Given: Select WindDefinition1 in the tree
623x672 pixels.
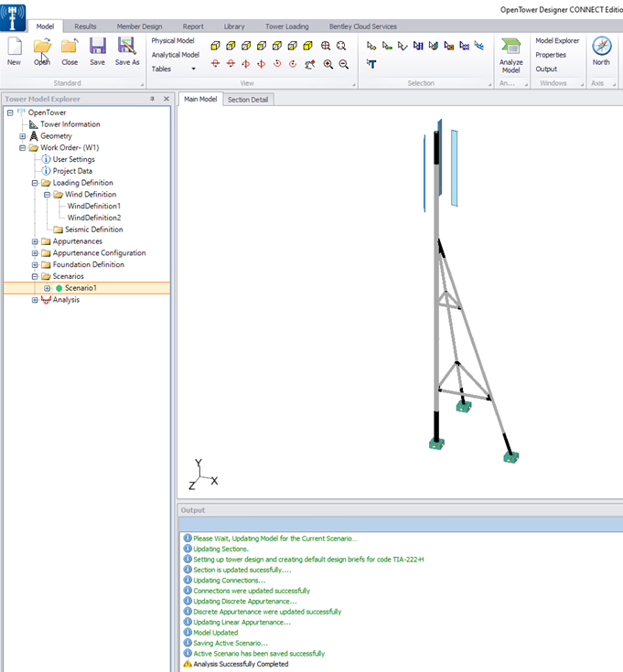Looking at the screenshot, I should click(x=94, y=207).
